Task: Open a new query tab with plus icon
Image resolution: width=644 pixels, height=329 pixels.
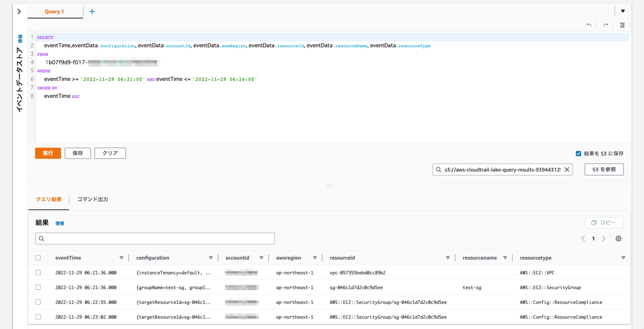Action: point(92,11)
